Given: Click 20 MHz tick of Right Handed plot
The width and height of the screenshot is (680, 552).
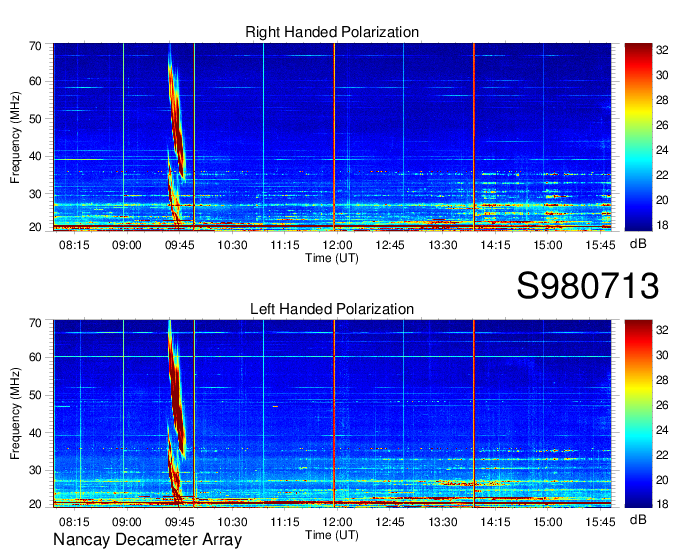Looking at the screenshot, I should 35,227.
